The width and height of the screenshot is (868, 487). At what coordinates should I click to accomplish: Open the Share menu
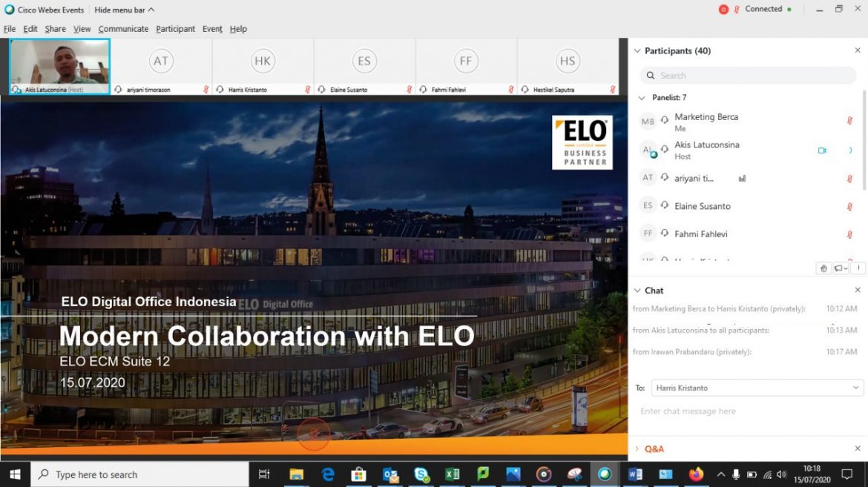click(55, 29)
